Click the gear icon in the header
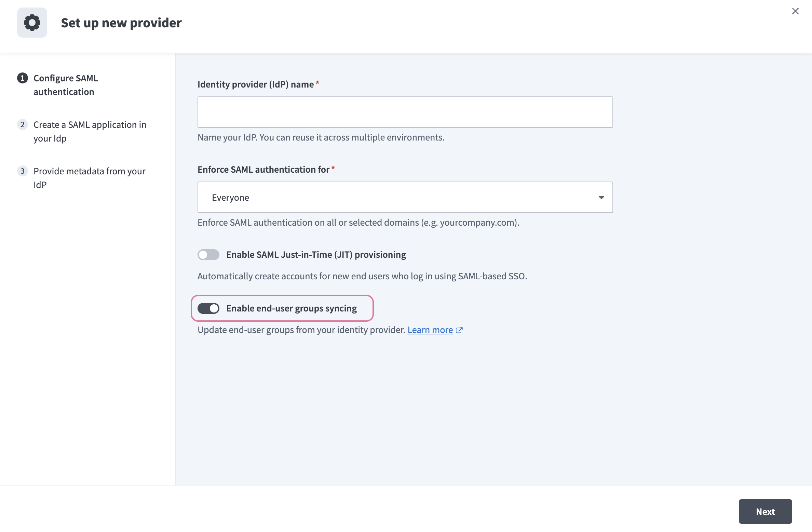This screenshot has height=532, width=812. point(32,23)
